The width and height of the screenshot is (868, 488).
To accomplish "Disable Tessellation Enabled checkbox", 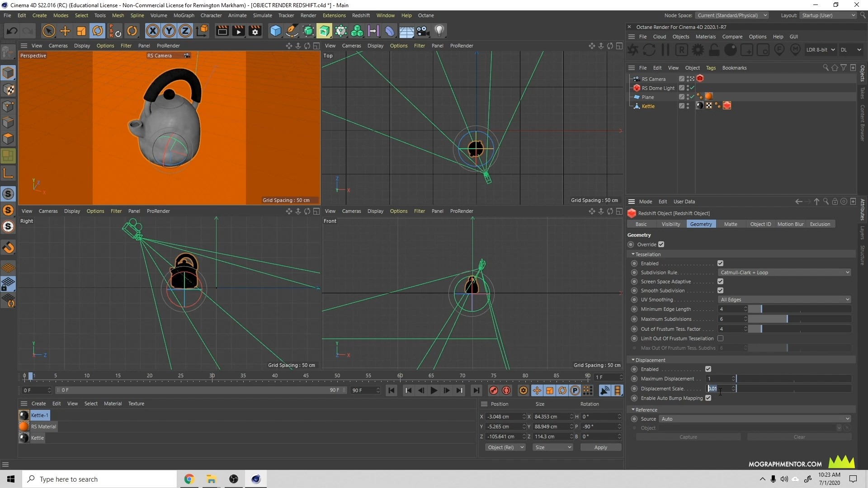I will (x=720, y=263).
